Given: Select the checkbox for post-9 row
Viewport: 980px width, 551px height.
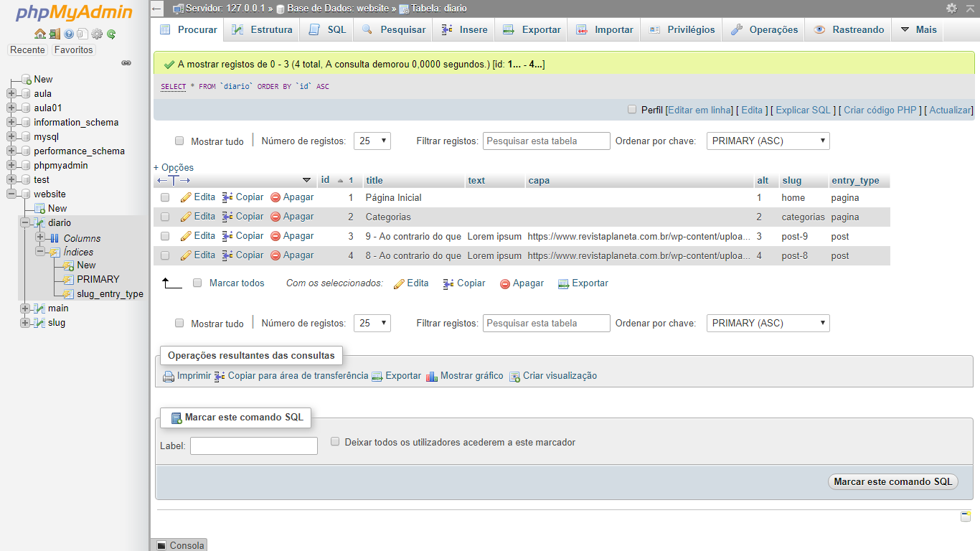Looking at the screenshot, I should pos(165,236).
